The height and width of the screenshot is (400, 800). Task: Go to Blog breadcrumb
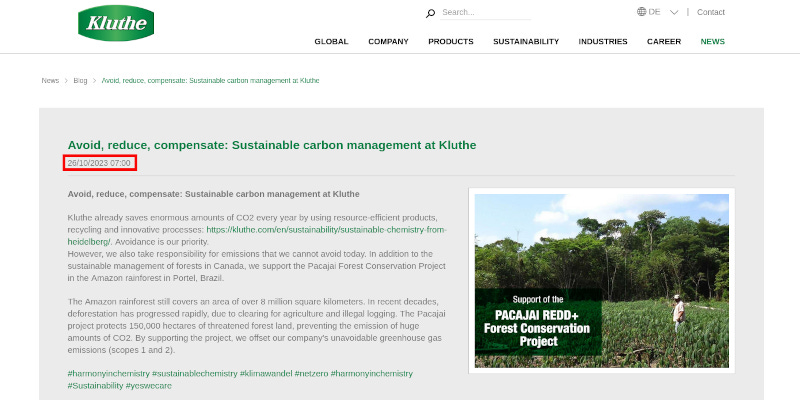(80, 81)
